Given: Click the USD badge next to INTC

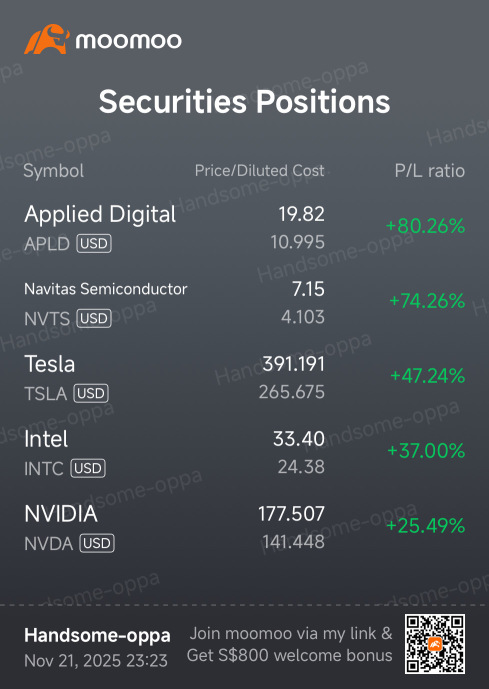Looking at the screenshot, I should point(88,468).
